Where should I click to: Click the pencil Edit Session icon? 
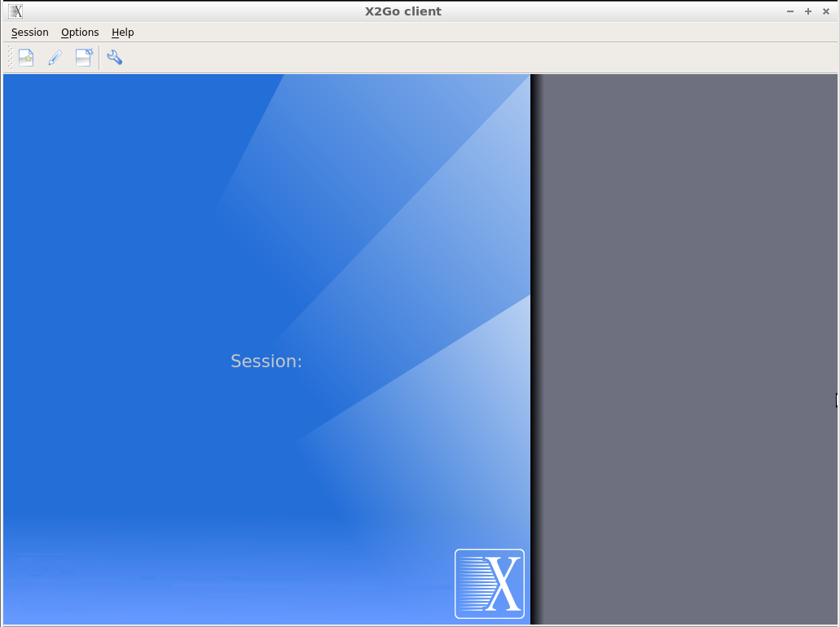tap(55, 58)
